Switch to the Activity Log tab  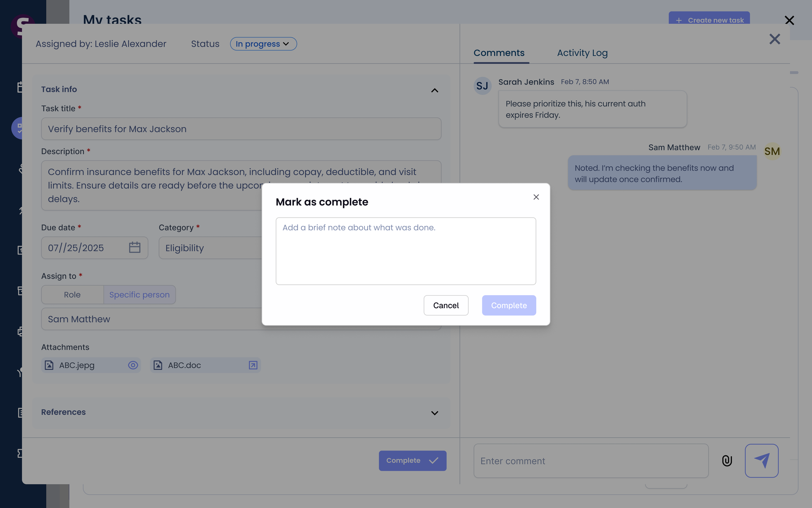point(582,53)
